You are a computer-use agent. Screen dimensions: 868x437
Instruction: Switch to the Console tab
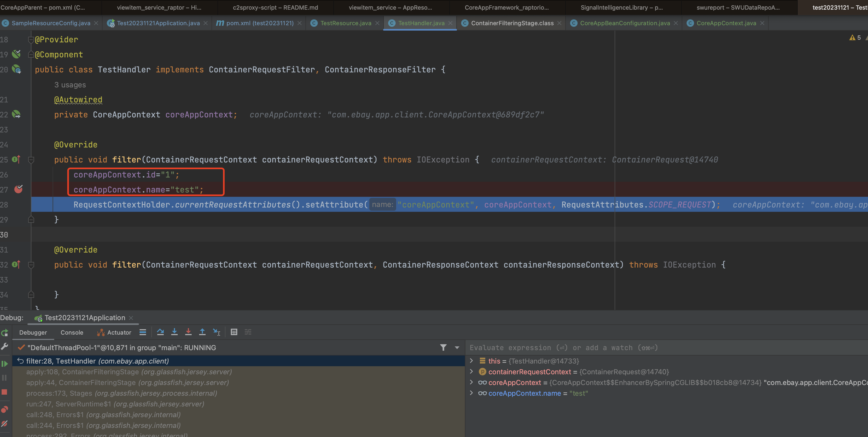(x=72, y=333)
